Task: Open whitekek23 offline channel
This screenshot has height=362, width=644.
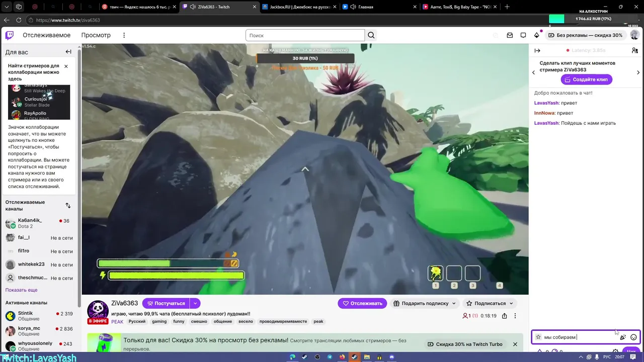Action: point(39,264)
